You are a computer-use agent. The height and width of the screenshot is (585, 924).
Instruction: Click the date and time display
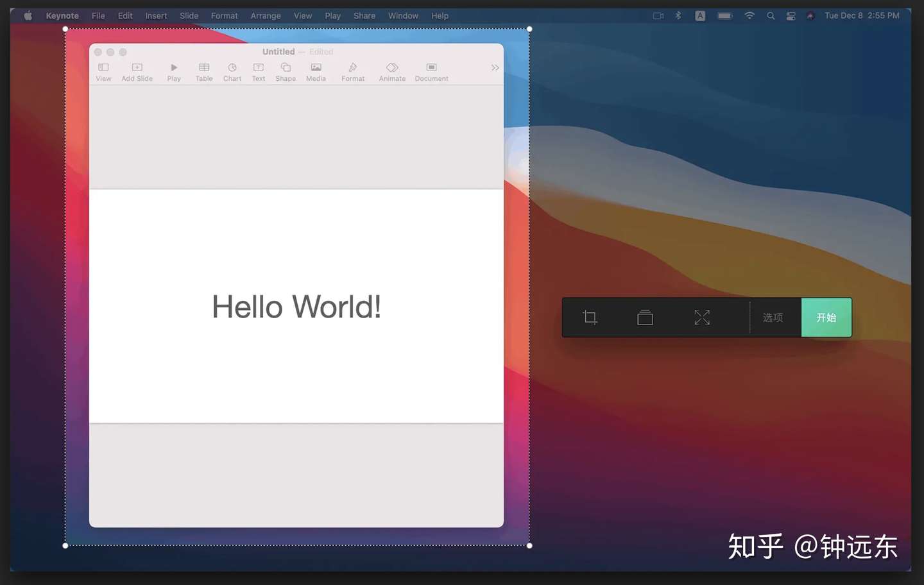click(862, 15)
